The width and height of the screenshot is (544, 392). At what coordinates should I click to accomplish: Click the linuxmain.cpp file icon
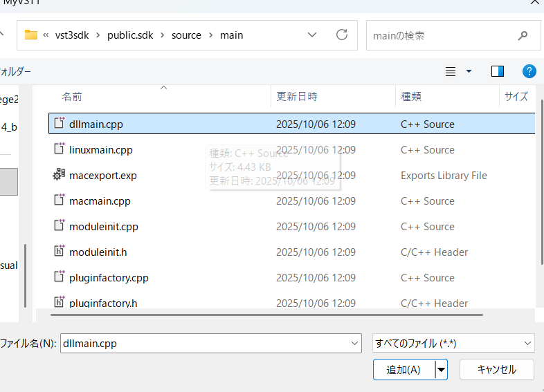(x=59, y=150)
